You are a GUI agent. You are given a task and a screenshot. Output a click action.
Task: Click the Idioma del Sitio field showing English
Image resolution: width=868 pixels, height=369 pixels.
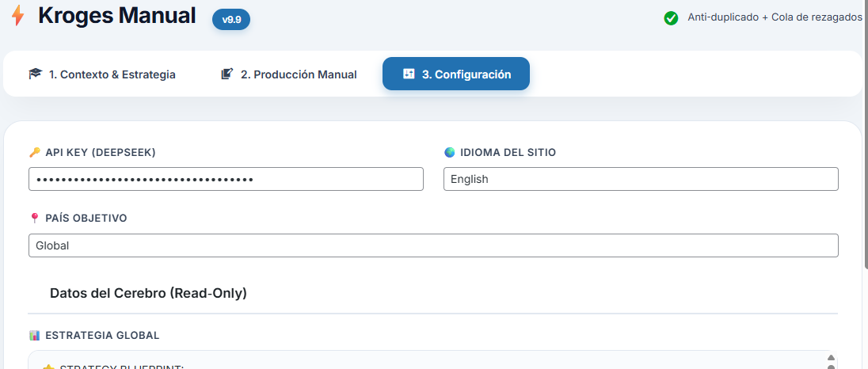(x=640, y=179)
